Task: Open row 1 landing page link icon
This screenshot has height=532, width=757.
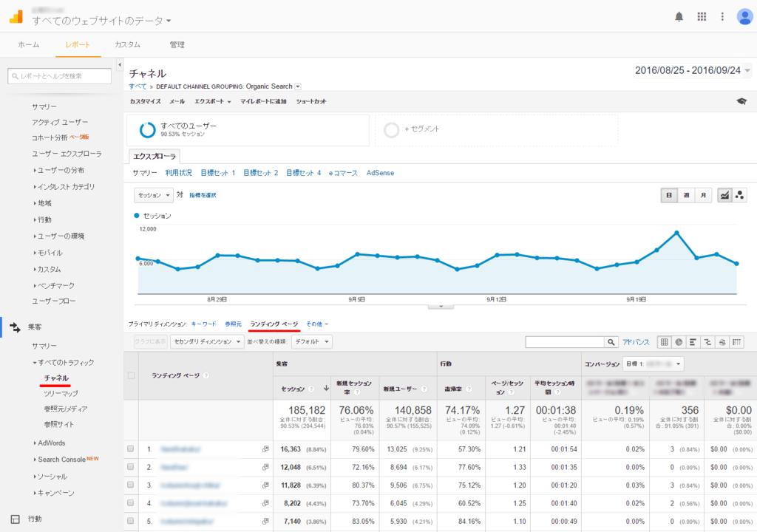Action: point(265,449)
